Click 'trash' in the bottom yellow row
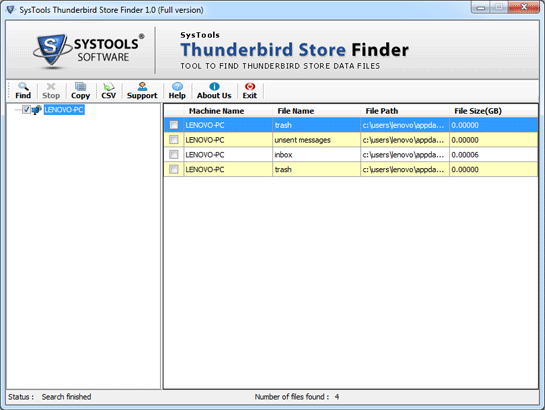This screenshot has width=545, height=410. 283,170
